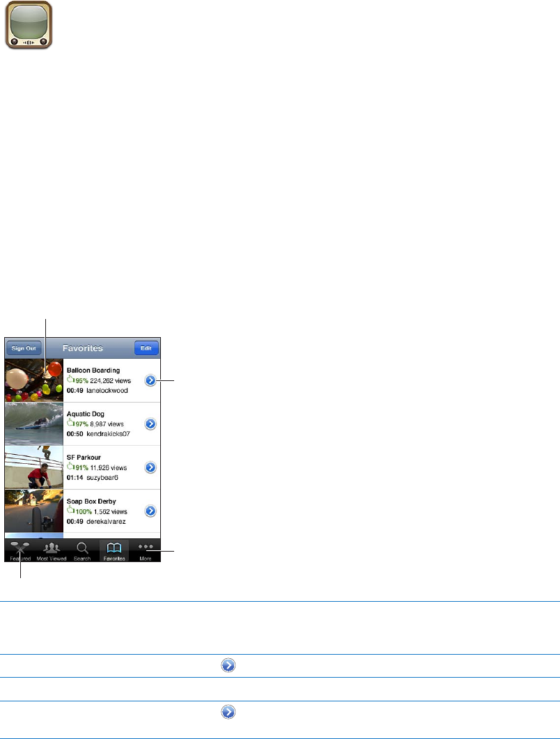The width and height of the screenshot is (560, 739).
Task: Click the 100% thumbs-up rating
Action: [79, 511]
